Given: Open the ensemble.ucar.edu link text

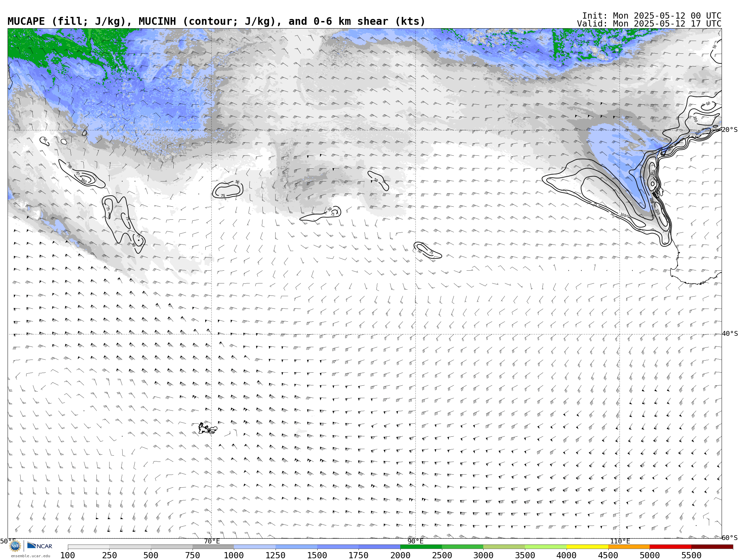Looking at the screenshot, I should click(30, 556).
